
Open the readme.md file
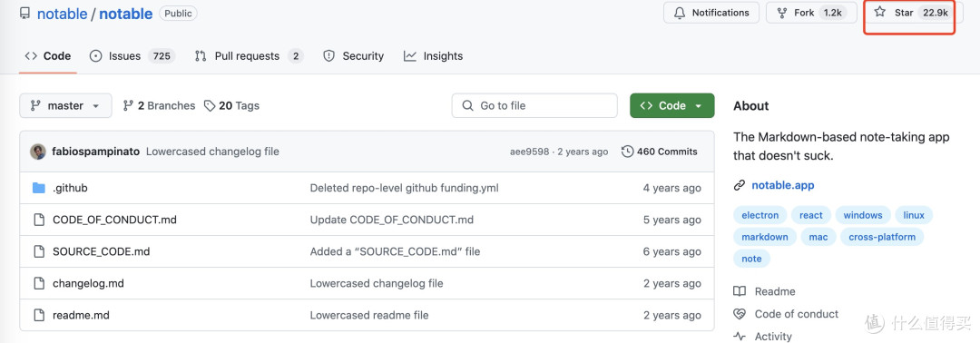81,315
